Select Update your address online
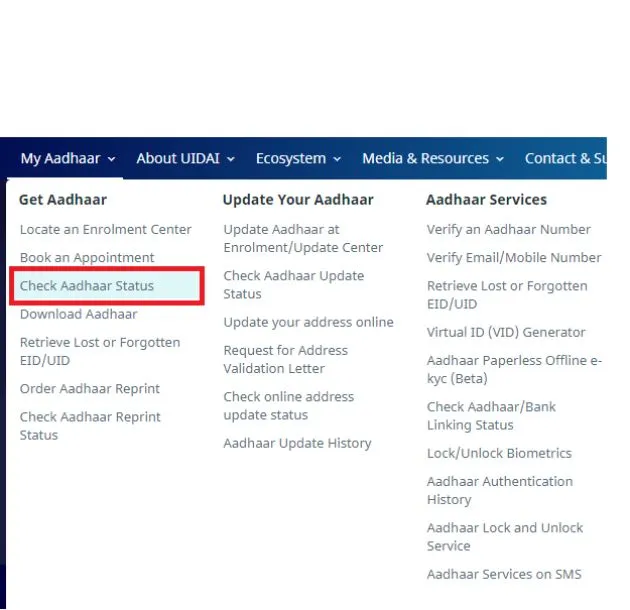Image resolution: width=630 pixels, height=610 pixels. 308,322
